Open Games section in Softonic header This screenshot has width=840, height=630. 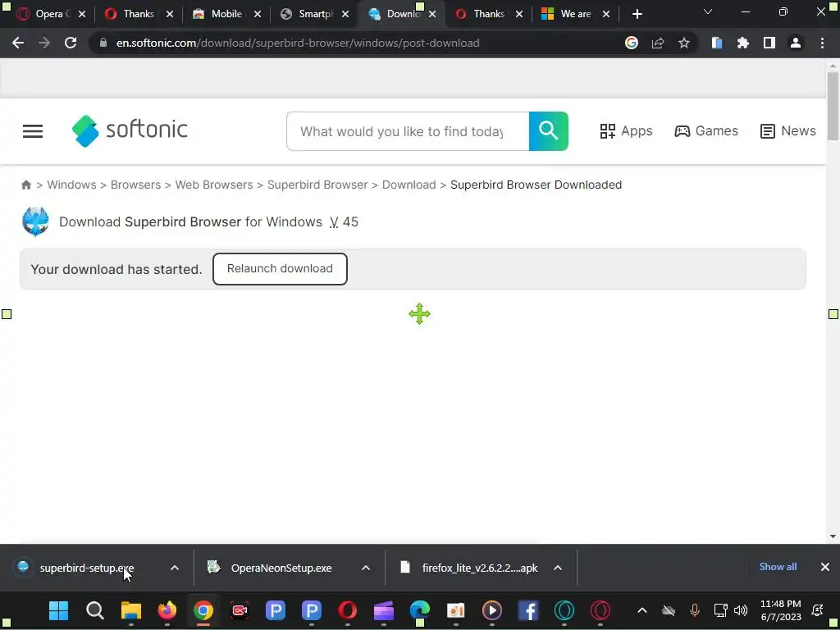[706, 130]
